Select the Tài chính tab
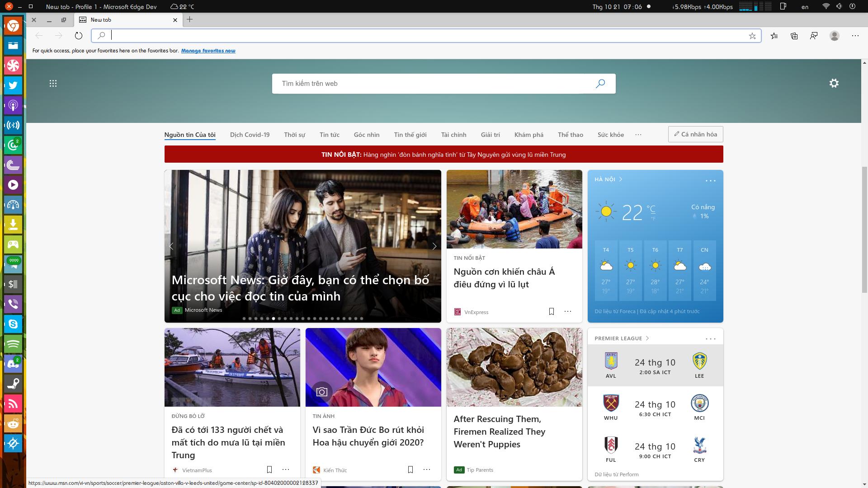 pyautogui.click(x=453, y=135)
